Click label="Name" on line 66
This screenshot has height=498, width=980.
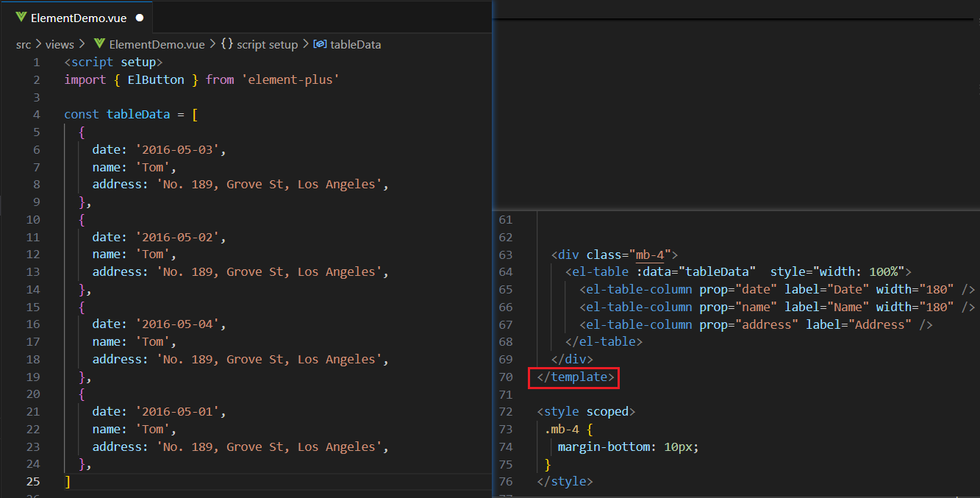827,307
